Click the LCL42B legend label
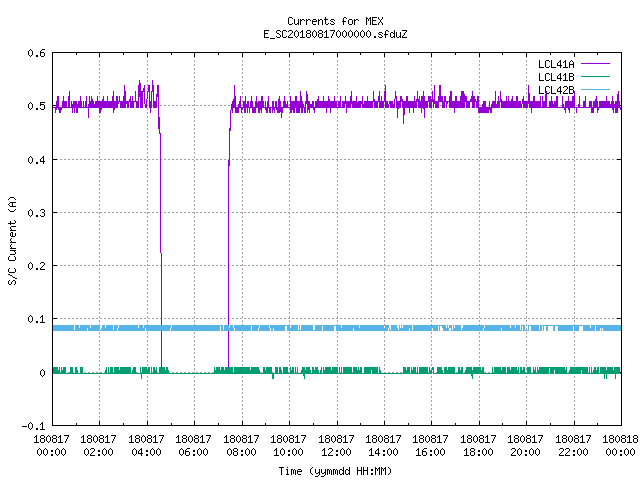 pyautogui.click(x=556, y=90)
